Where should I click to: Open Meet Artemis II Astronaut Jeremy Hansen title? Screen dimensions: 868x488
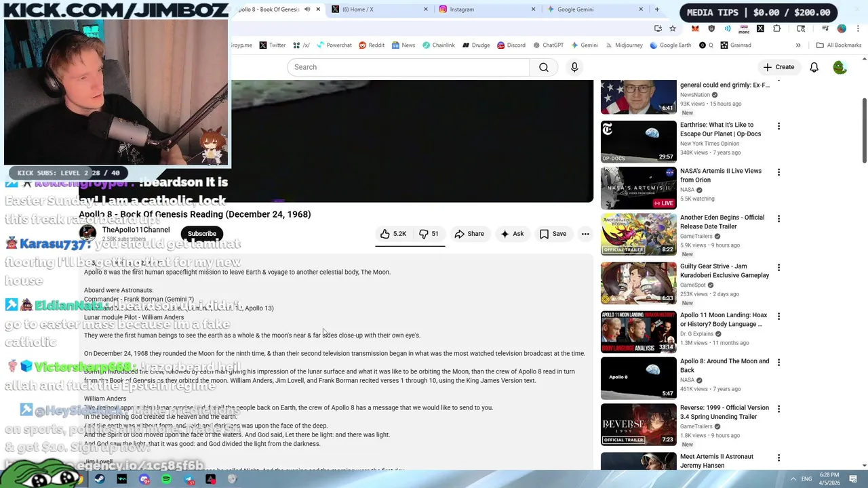coord(717,461)
